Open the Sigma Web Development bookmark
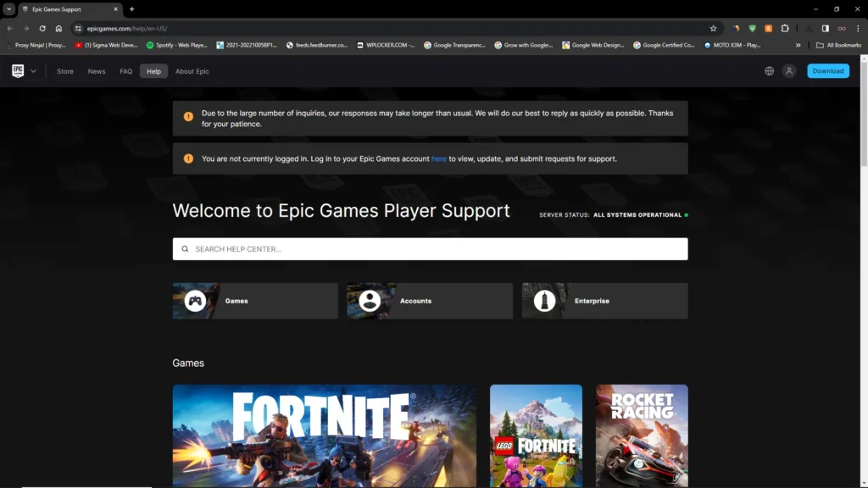Viewport: 868px width, 488px height. click(x=106, y=46)
